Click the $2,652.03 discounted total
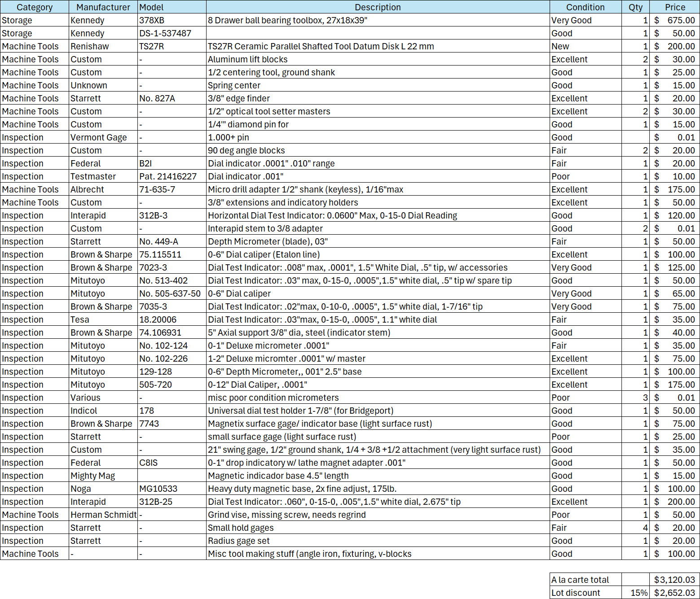Viewport: 700px width, 599px height. (675, 593)
